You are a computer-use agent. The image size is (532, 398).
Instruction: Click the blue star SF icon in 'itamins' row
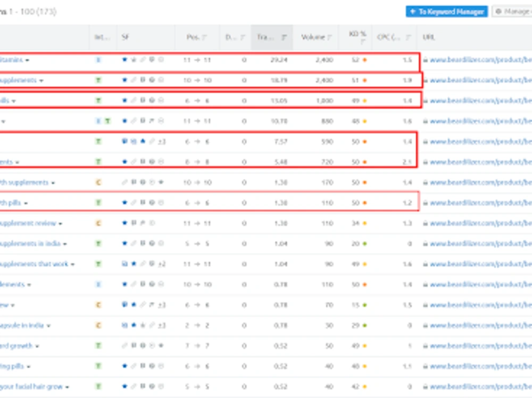point(124,60)
